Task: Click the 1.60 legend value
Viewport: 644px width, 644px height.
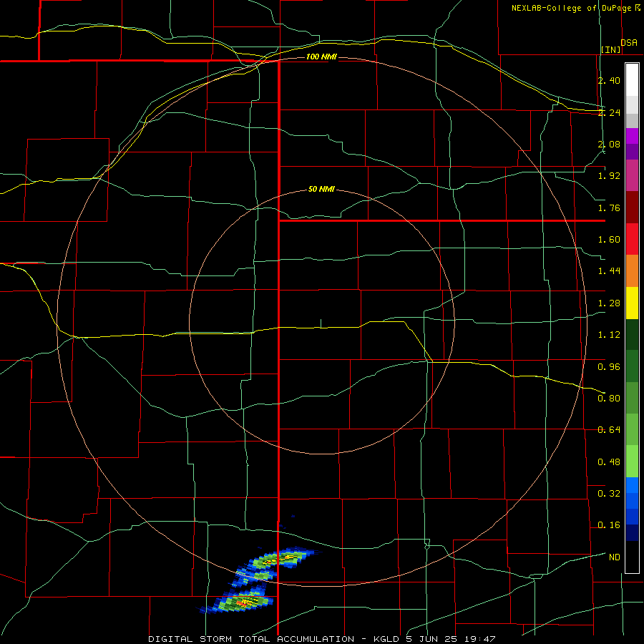Action: [x=609, y=240]
